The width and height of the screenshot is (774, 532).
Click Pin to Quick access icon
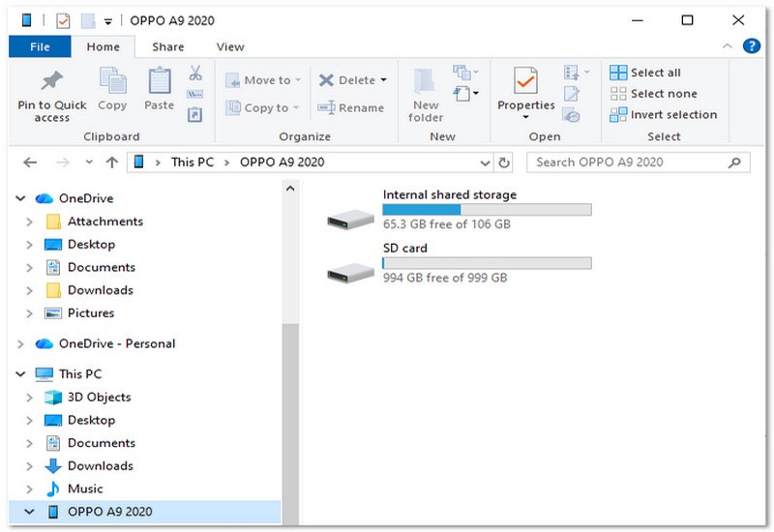pos(52,80)
